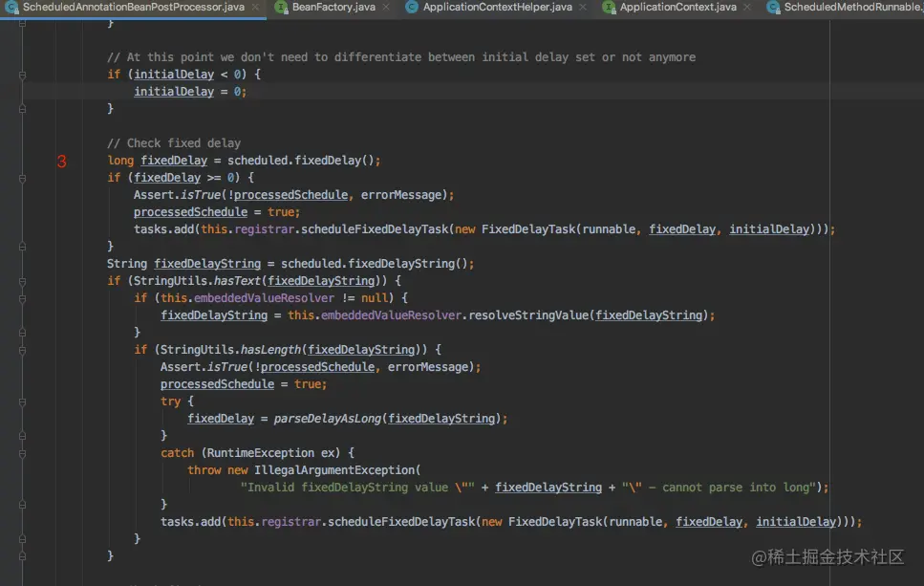
Task: Collapse the 'catch (RuntimeException ex)' block
Action: tap(22, 453)
